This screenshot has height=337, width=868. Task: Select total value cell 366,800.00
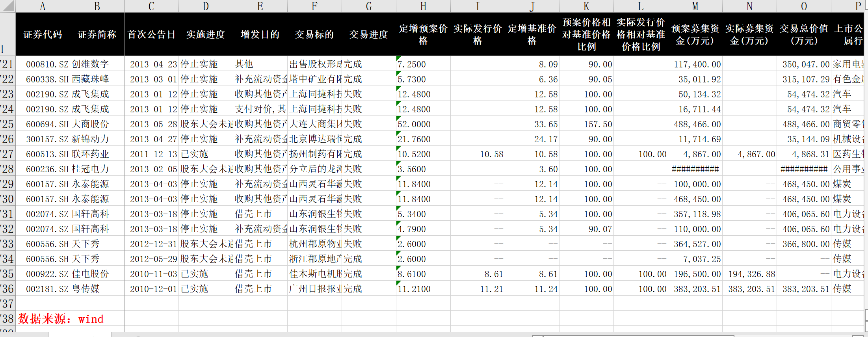(804, 244)
